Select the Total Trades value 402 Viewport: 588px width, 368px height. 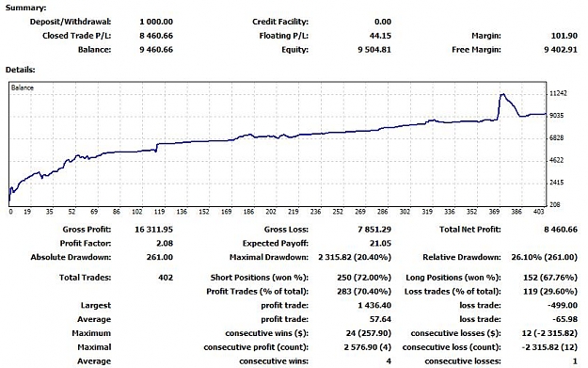coord(166,278)
